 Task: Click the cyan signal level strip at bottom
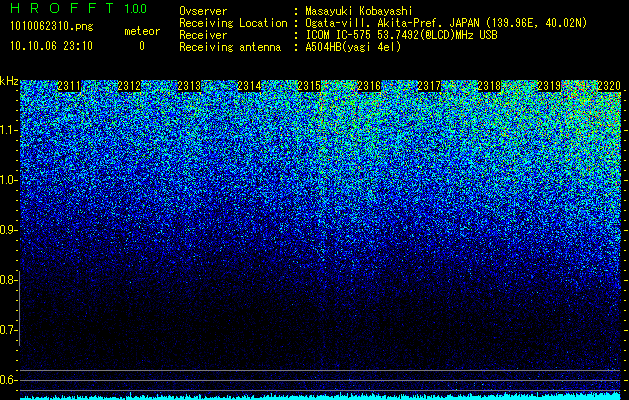tap(320, 396)
